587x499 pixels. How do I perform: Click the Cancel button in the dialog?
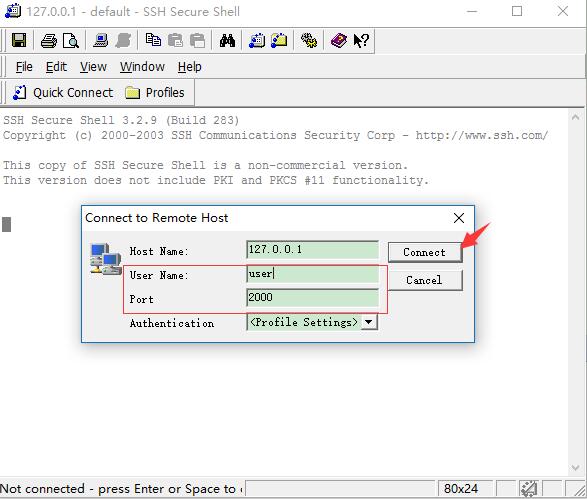[425, 280]
